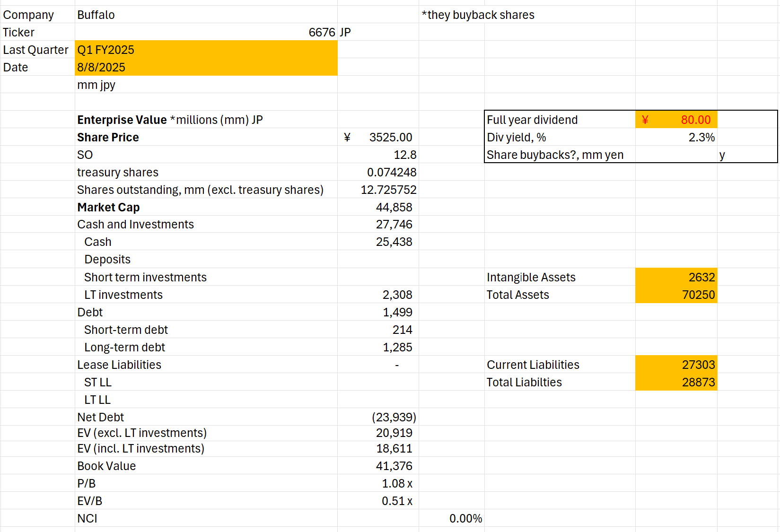The width and height of the screenshot is (780, 532).
Task: Select the 'mm jpy' units cell
Action: [206, 85]
